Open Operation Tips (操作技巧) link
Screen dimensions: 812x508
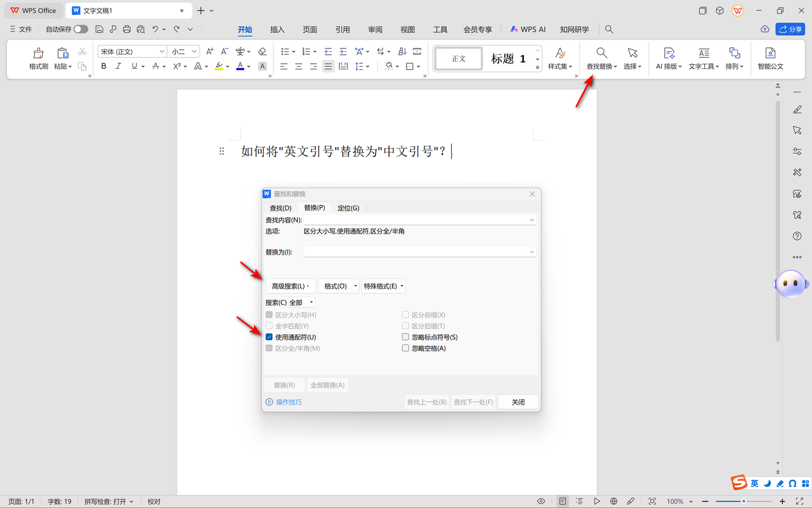(289, 402)
